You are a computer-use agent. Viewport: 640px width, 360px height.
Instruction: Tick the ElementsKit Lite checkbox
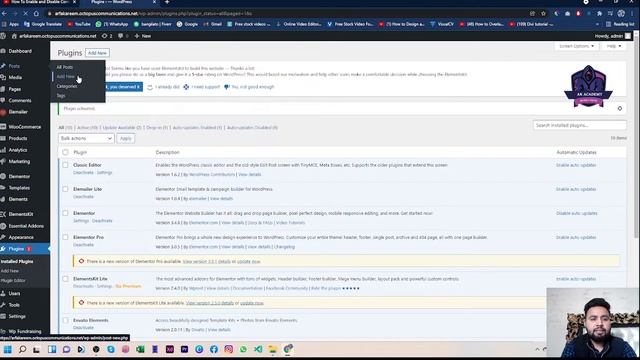[65, 279]
